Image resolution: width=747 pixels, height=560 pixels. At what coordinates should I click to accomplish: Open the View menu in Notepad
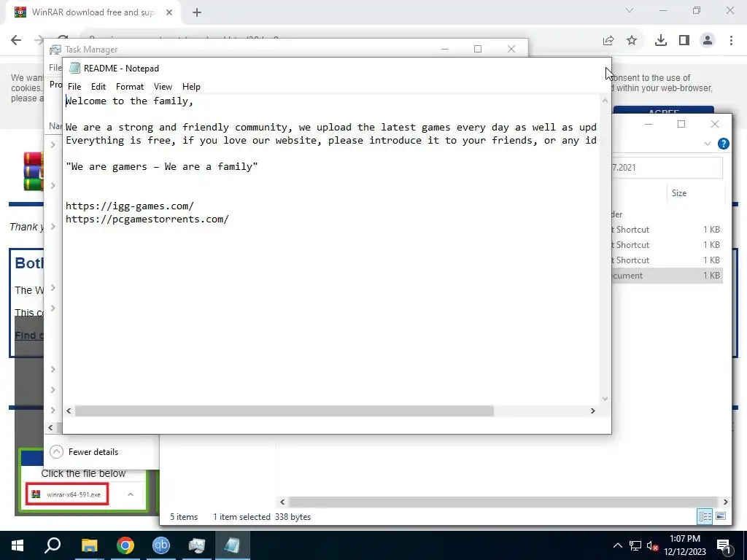click(163, 87)
